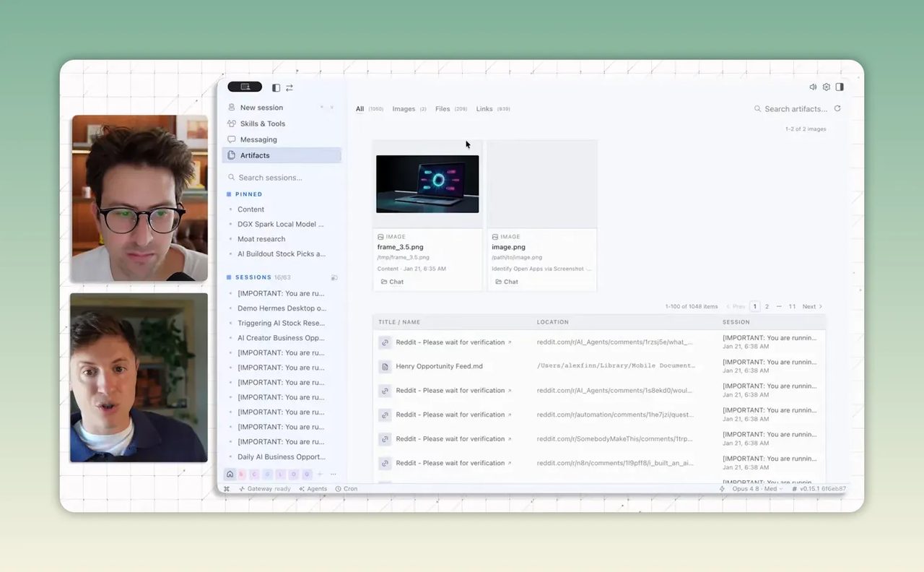The image size is (924, 572).
Task: Go to Prev page in pagination
Action: tap(736, 306)
